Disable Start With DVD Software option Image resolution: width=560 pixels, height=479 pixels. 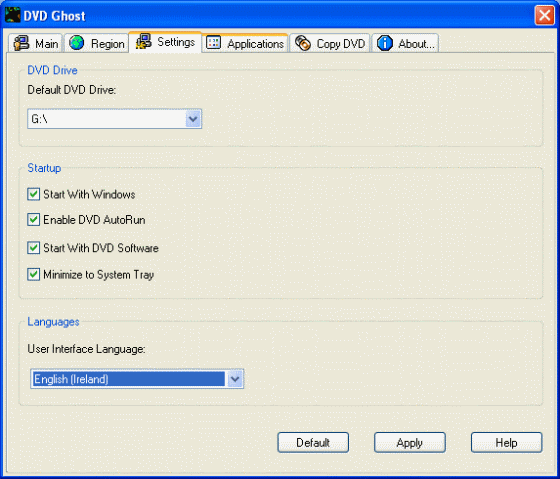34,248
